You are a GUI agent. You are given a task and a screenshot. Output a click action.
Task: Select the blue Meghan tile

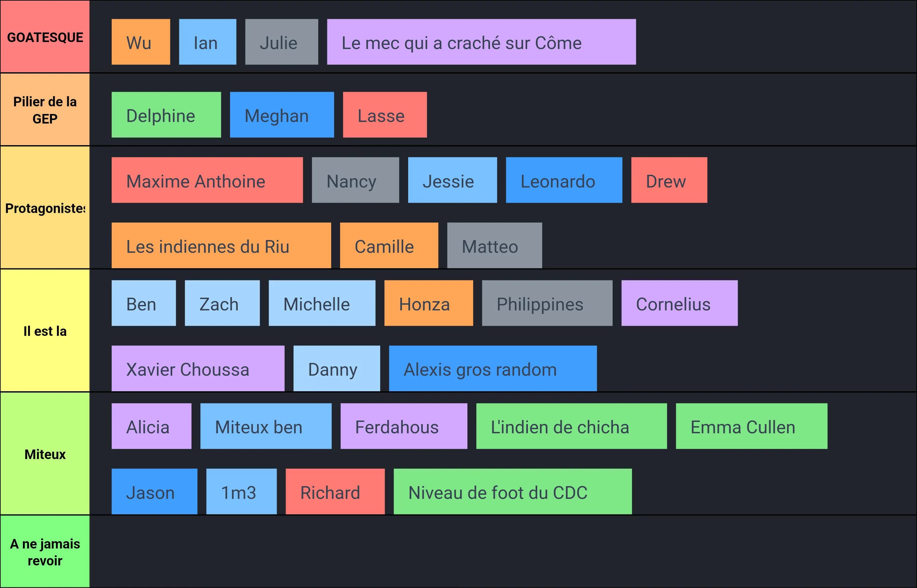click(282, 115)
